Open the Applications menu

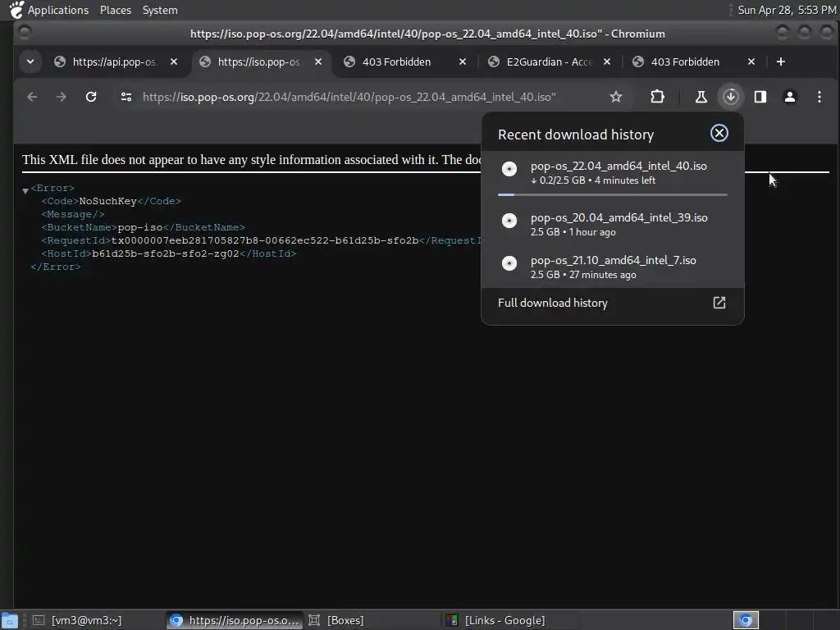[58, 10]
